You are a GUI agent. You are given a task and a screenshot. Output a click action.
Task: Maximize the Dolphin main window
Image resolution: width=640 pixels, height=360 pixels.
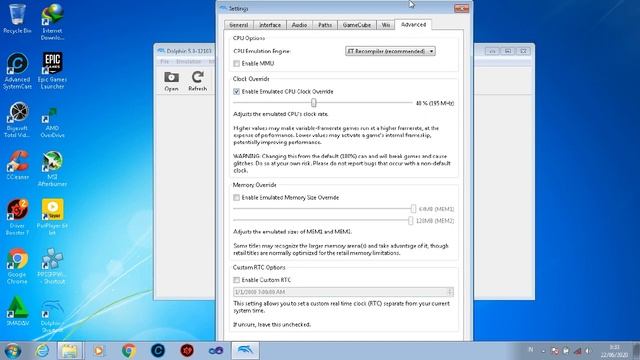pyautogui.click(x=508, y=51)
